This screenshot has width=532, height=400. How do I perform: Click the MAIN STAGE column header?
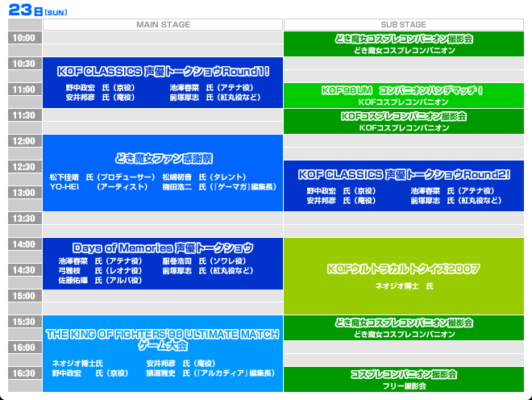point(163,25)
